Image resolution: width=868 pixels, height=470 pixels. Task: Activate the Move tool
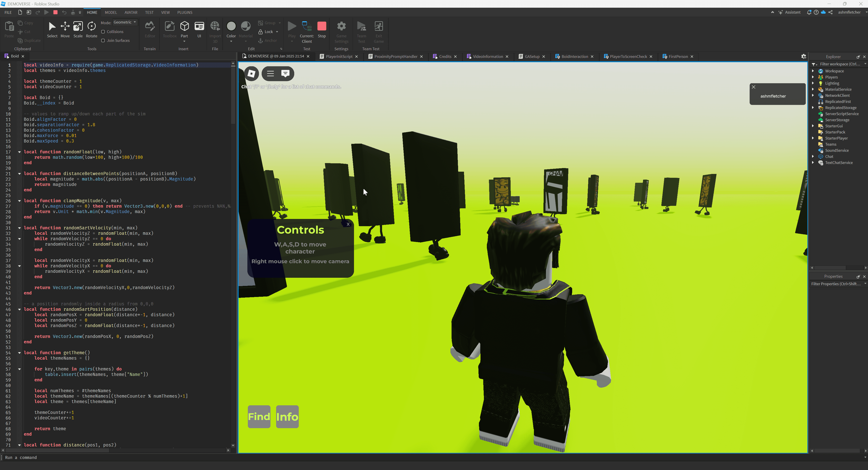coord(65,30)
